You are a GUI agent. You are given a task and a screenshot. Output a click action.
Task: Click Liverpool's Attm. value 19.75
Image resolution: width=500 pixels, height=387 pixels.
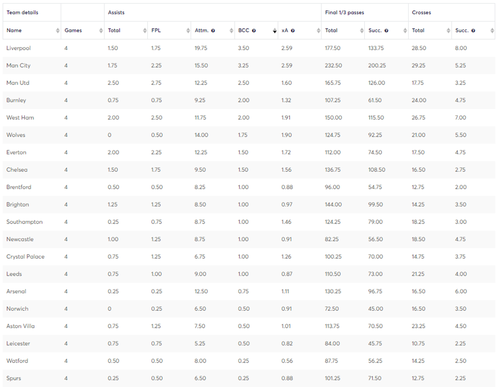coord(201,48)
